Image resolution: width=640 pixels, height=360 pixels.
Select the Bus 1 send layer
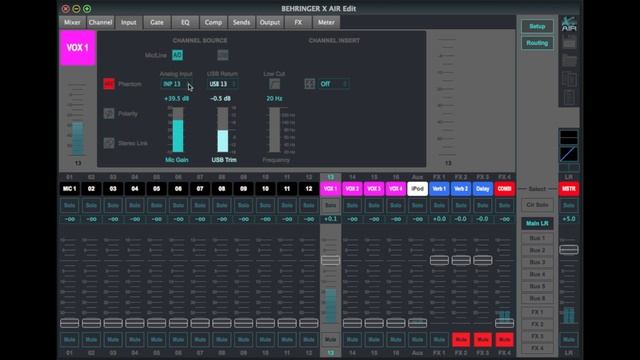[x=537, y=238]
